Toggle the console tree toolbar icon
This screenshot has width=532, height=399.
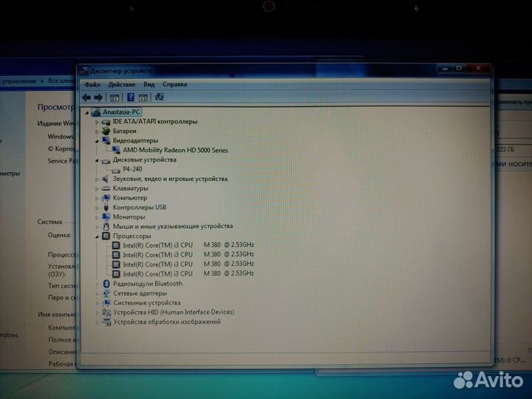pyautogui.click(x=115, y=98)
